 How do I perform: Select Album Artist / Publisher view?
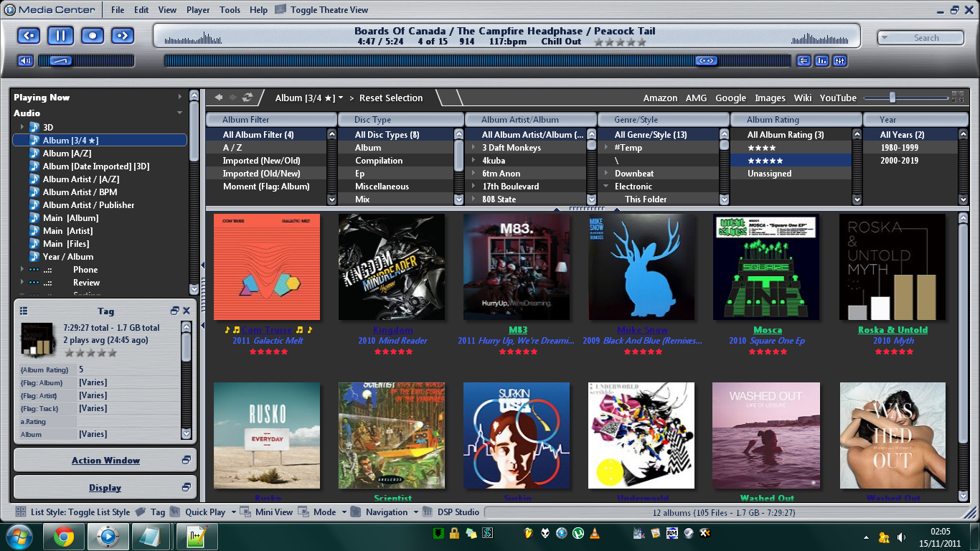[88, 204]
